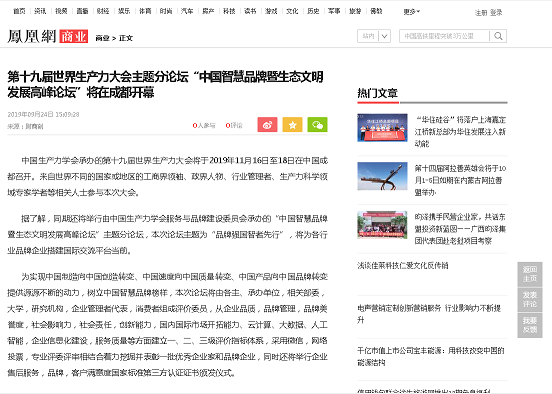Expand the 更多 menu in top navigation
Screen dimensions: 552x394
tap(411, 12)
